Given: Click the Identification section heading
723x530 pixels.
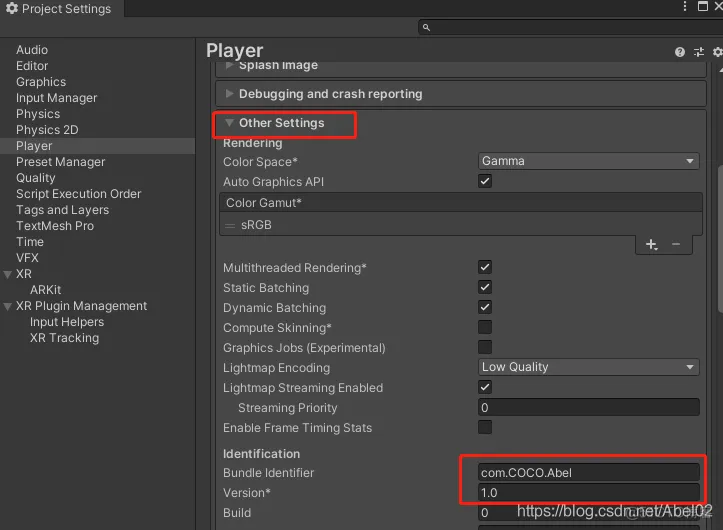Looking at the screenshot, I should [x=261, y=454].
